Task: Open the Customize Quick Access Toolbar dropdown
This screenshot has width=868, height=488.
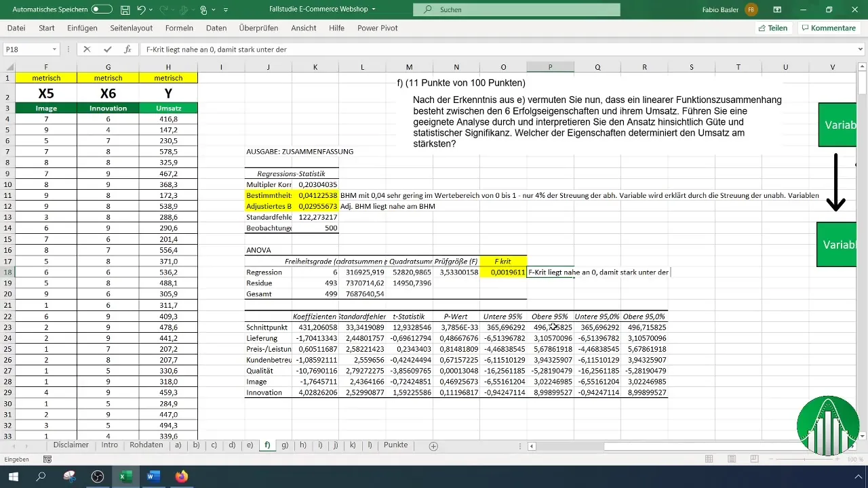Action: [226, 10]
